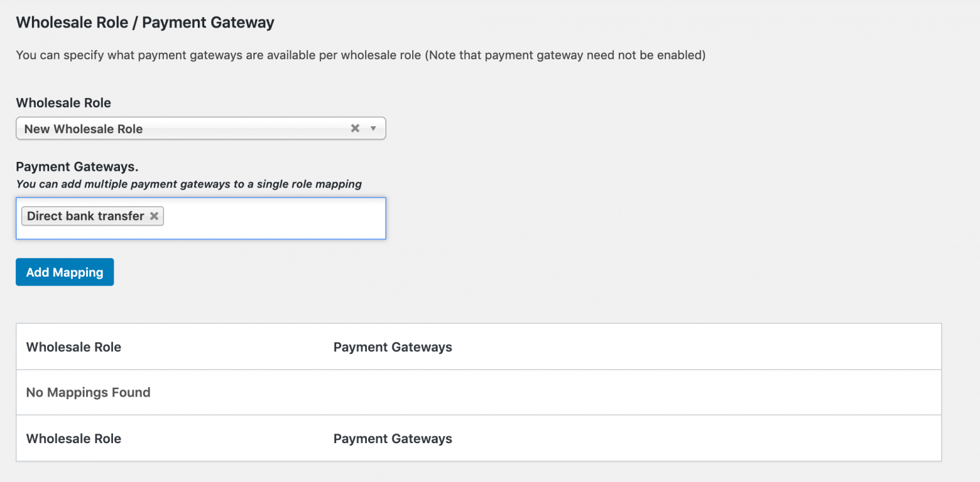This screenshot has height=482, width=980.
Task: Select the Wholesale Role column header
Action: (x=73, y=347)
